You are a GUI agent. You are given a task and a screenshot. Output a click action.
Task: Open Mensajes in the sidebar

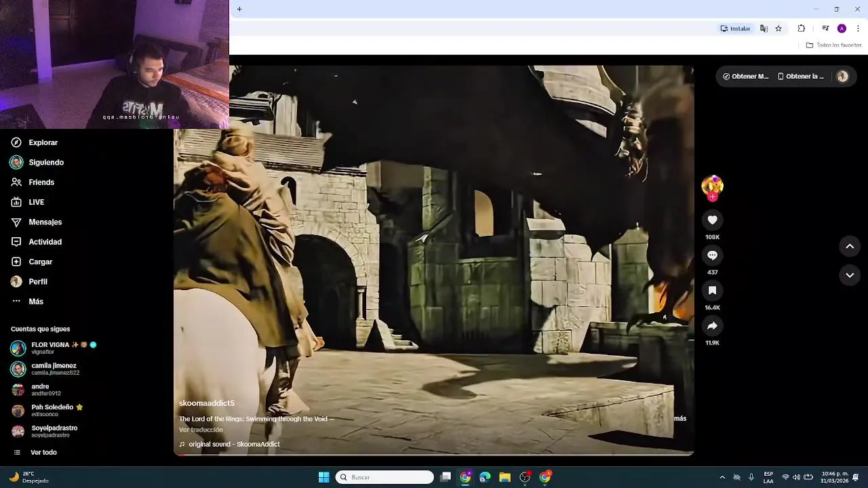coord(37,222)
